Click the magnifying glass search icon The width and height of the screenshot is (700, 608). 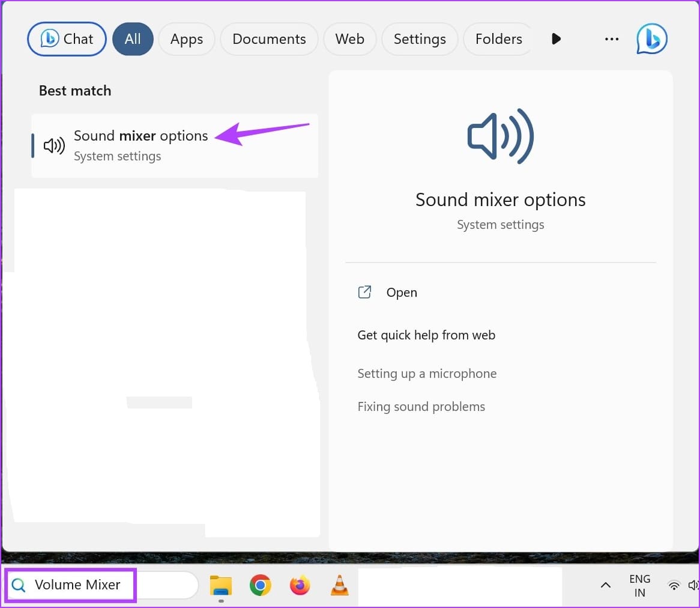(19, 585)
